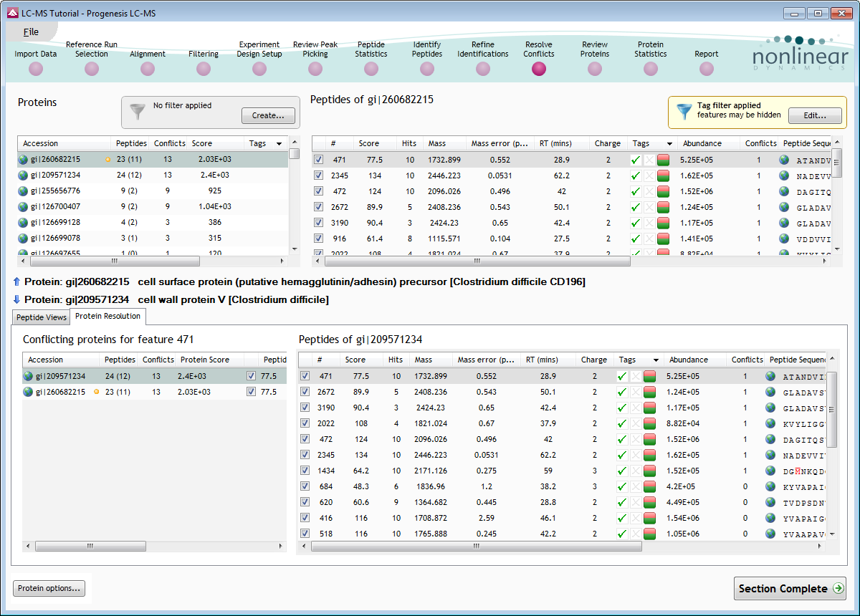The height and width of the screenshot is (616, 860).
Task: Toggle checkbox for feature 2345 in gi|260682215 peptides
Action: (x=318, y=175)
